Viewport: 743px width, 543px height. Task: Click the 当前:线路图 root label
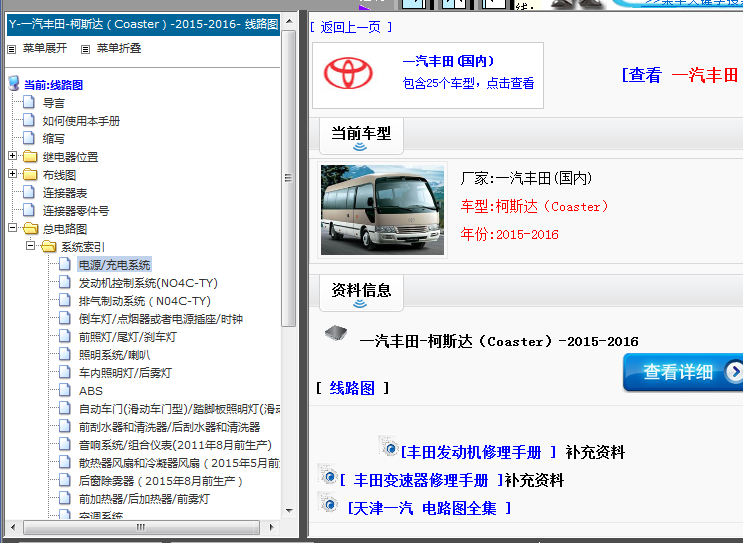tap(54, 85)
